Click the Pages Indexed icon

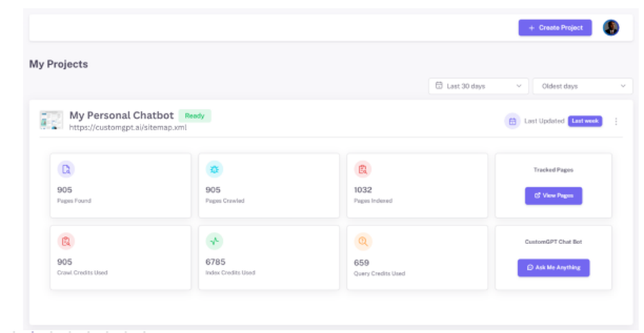363,169
